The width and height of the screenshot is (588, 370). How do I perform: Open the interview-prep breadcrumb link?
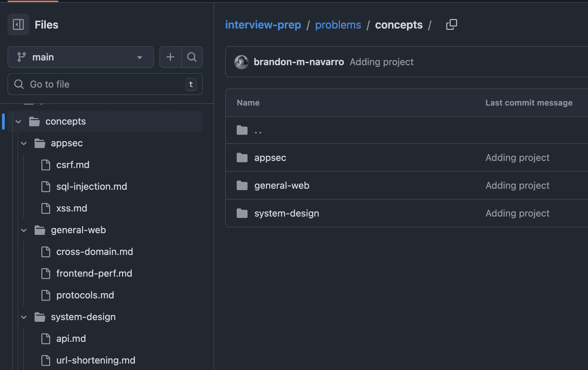click(263, 25)
